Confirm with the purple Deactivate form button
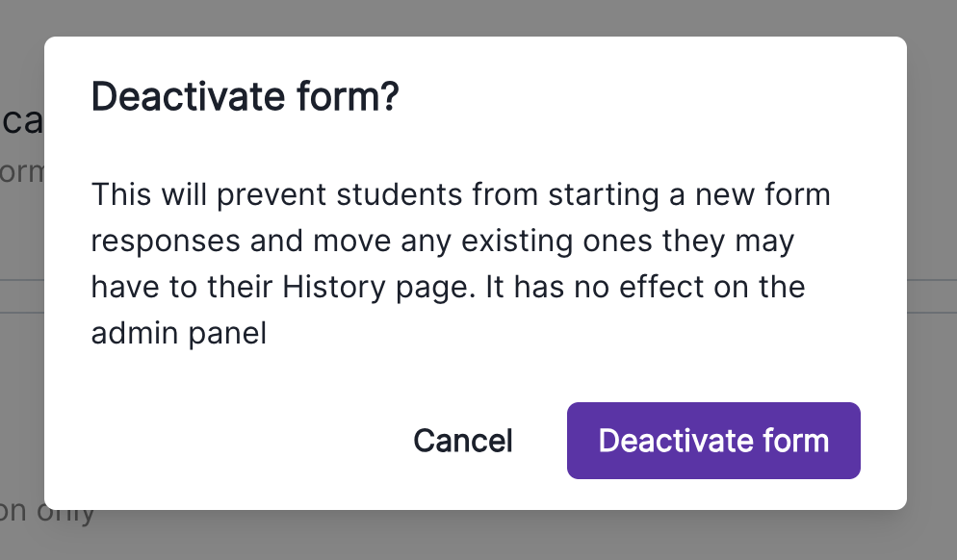This screenshot has width=957, height=560. 713,441
